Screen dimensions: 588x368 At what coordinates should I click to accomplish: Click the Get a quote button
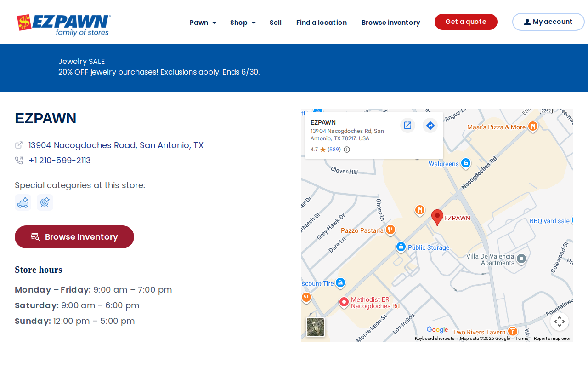point(466,22)
